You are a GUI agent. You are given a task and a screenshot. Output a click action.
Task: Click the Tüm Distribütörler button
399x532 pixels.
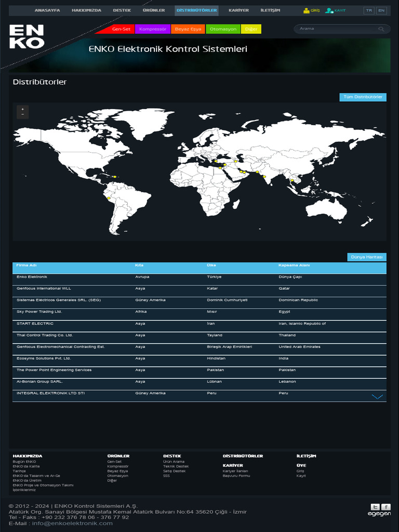coord(363,97)
